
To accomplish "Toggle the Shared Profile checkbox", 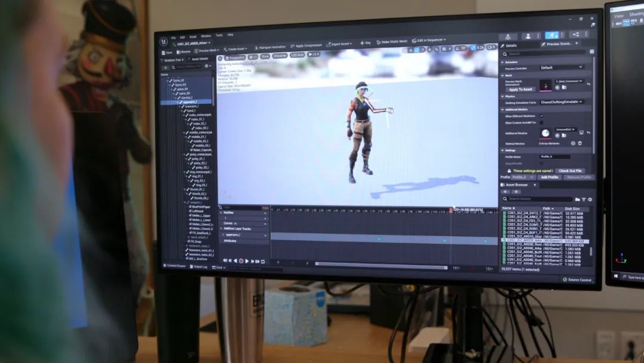I will (x=541, y=163).
